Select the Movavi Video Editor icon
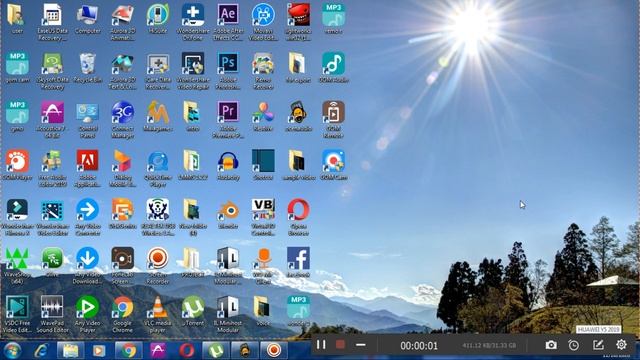640x360 pixels. [263, 22]
